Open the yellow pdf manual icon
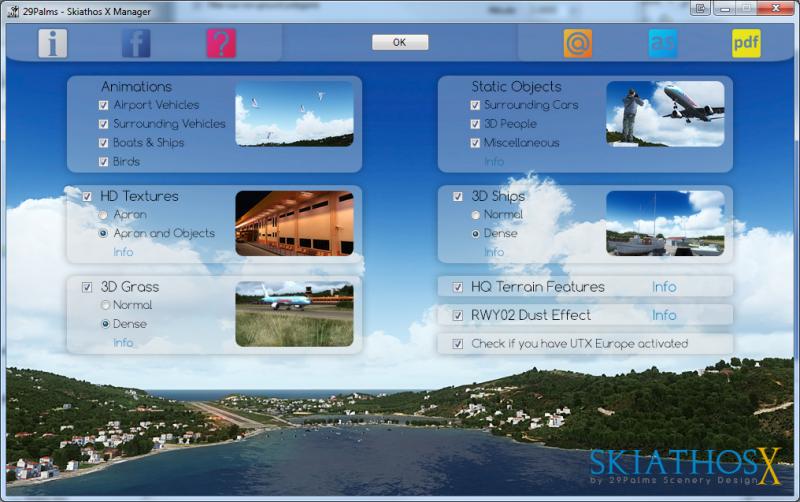 746,43
